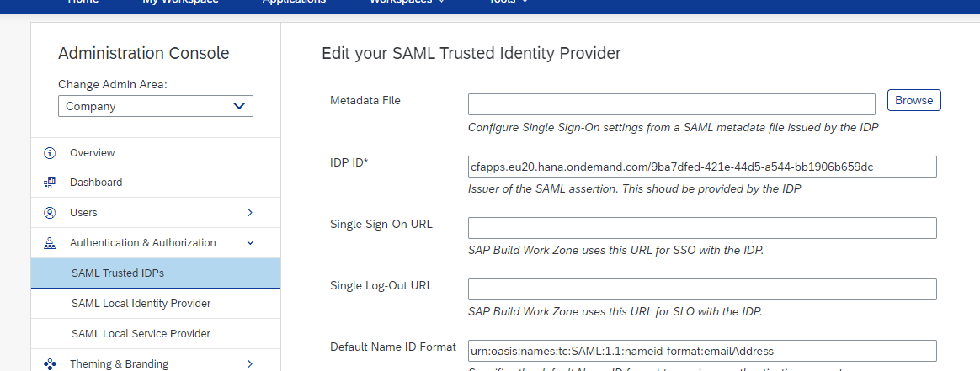
Task: Click the Users person icon
Action: [50, 212]
